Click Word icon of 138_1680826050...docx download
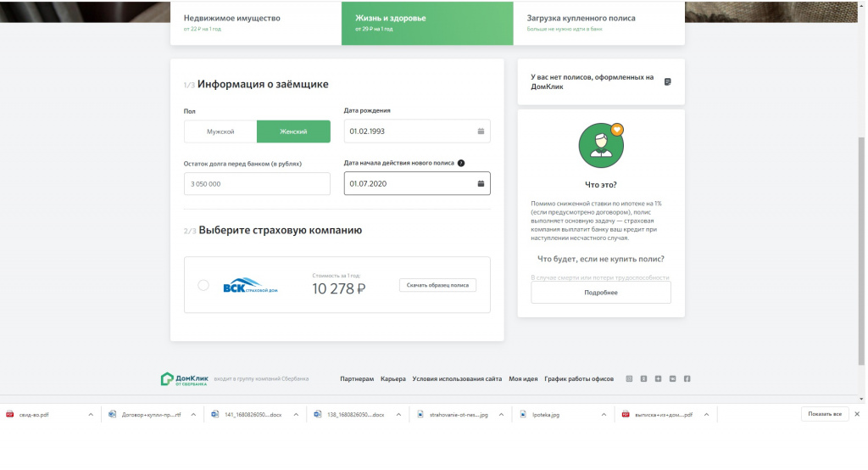Image resolution: width=868 pixels, height=470 pixels. pyautogui.click(x=318, y=414)
